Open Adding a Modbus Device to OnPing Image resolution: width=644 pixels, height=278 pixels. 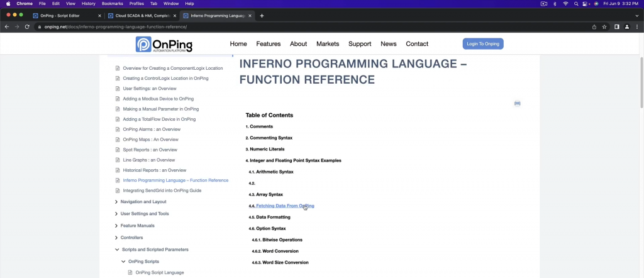point(158,99)
